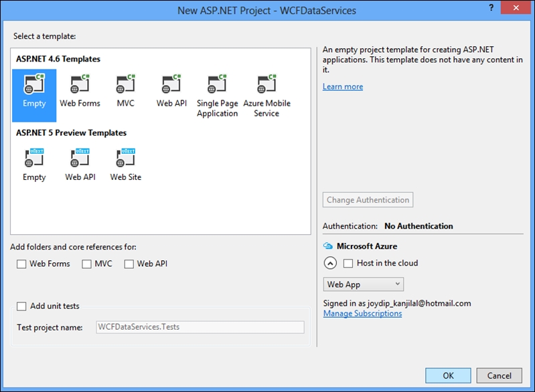The height and width of the screenshot is (392, 535).
Task: Tick the MVC core references checkbox
Action: [x=86, y=264]
